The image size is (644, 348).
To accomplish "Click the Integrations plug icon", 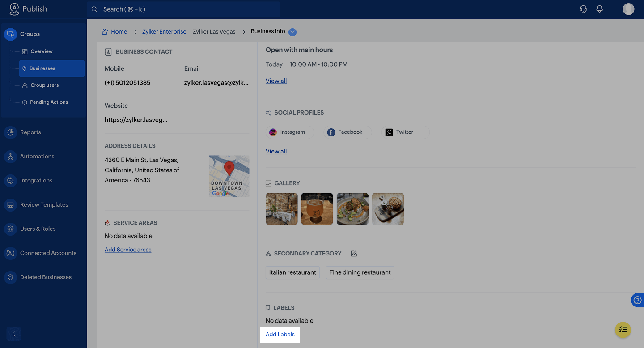I will click(x=10, y=181).
